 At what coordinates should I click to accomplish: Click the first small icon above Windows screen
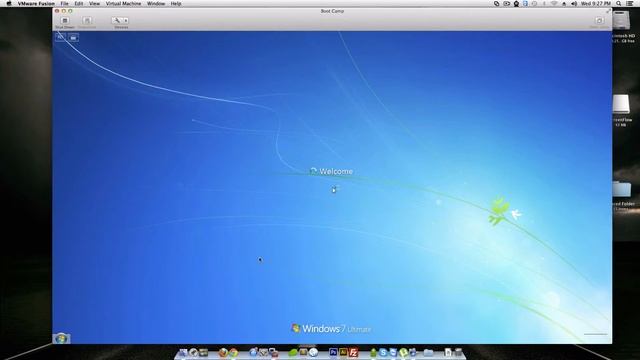(x=60, y=38)
